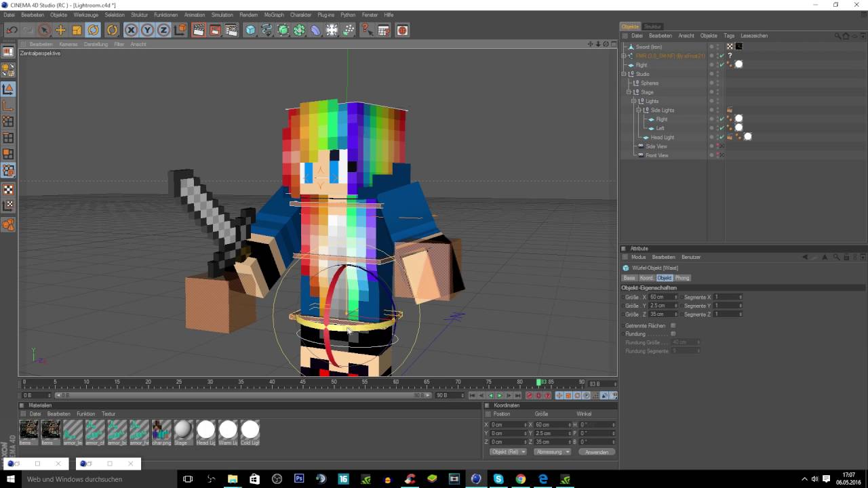The width and height of the screenshot is (868, 488).
Task: Enable the Getrennte Flächen checkbox
Action: click(x=673, y=326)
